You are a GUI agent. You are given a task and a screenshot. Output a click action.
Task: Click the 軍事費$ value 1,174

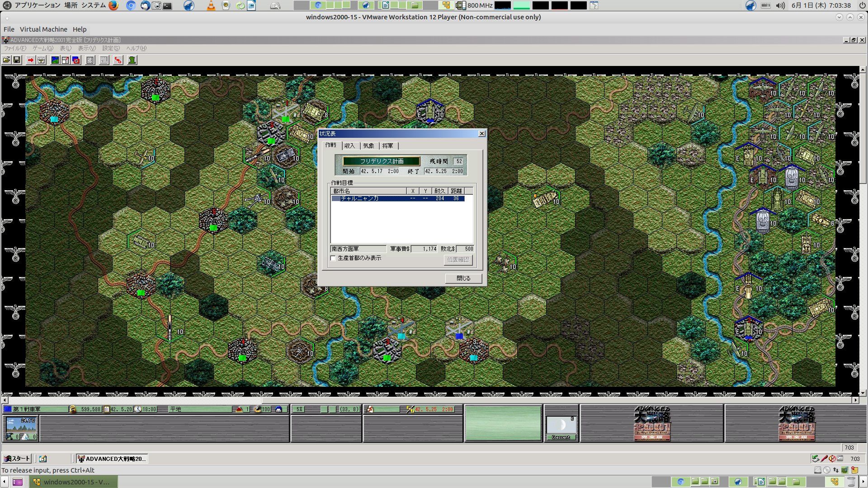[x=424, y=249]
